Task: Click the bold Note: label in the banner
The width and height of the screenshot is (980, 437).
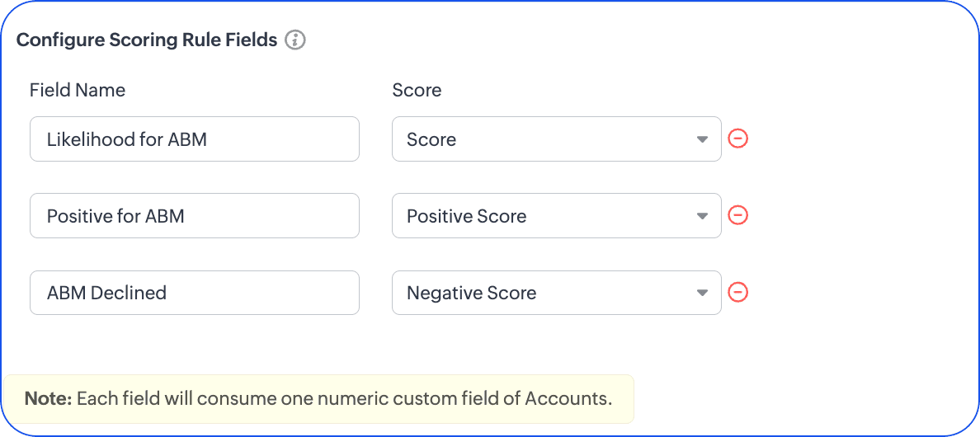Action: click(x=48, y=399)
